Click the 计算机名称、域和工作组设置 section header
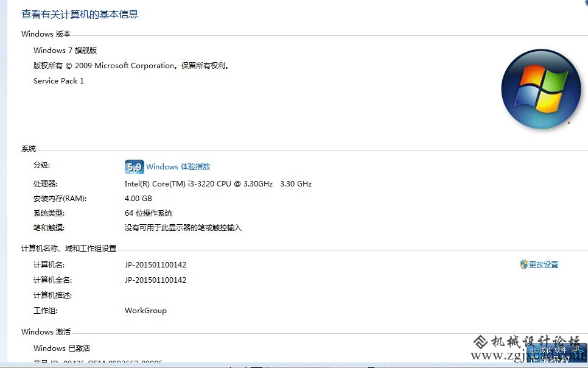This screenshot has height=368, width=588. 69,248
